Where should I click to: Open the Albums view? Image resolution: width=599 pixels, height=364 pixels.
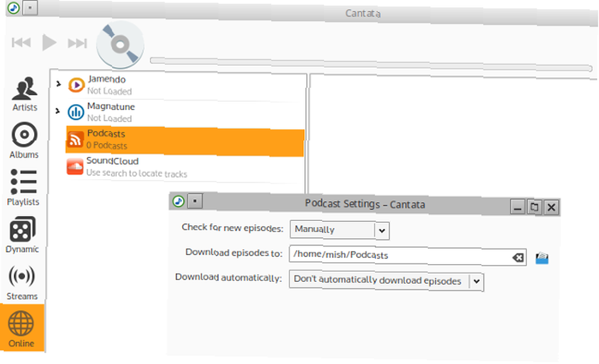[24, 140]
